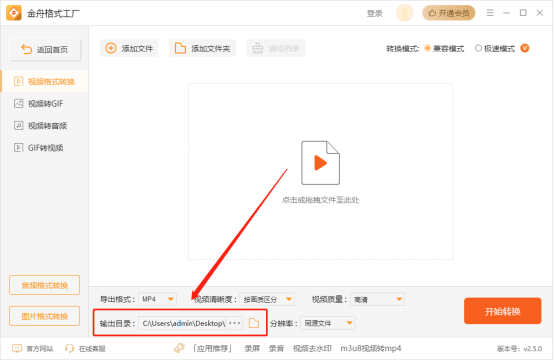Screen dimensions: 554x360
Task: Open the 录音 recommended app link
Action: 276,348
